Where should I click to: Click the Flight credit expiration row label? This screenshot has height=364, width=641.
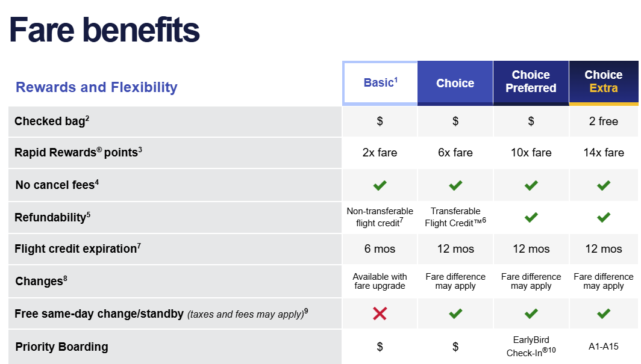coord(78,248)
